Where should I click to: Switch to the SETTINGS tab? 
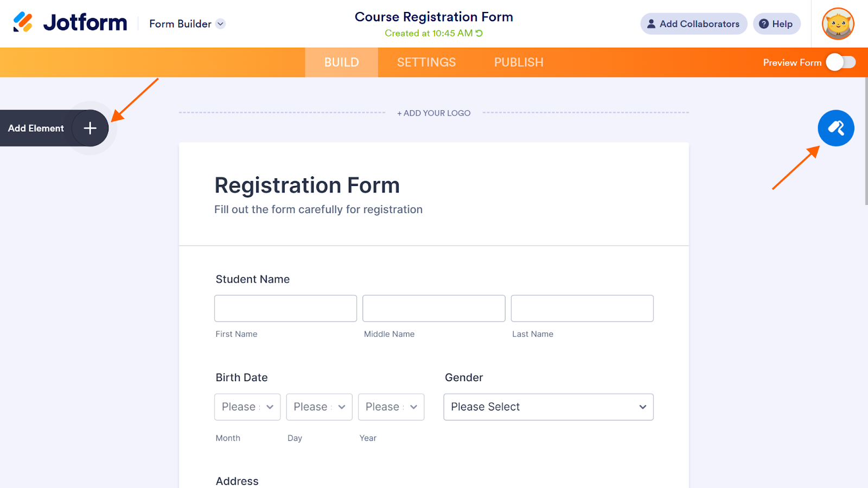tap(426, 62)
